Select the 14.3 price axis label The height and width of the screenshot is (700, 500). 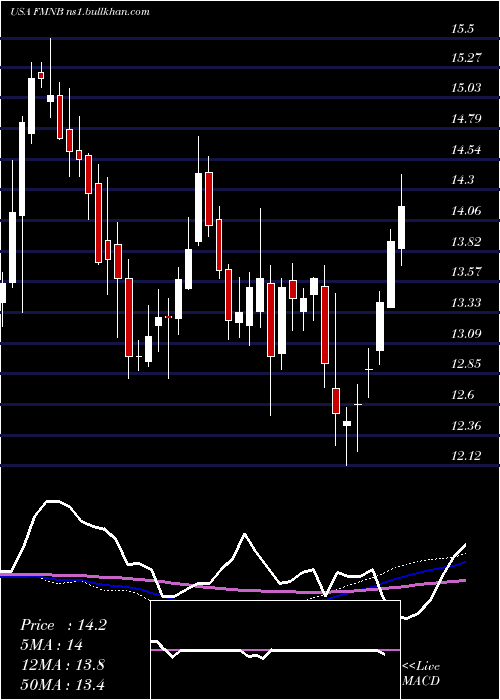[462, 180]
